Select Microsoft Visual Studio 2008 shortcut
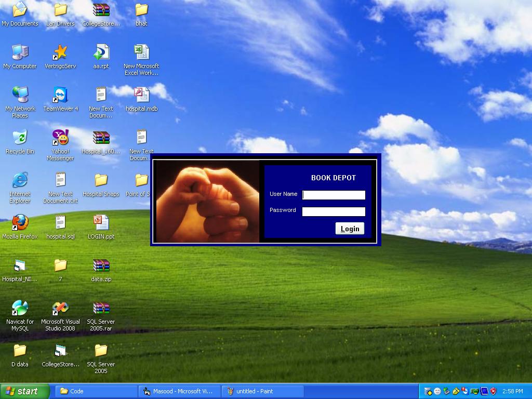Screen dimensions: 532x399 point(60,316)
